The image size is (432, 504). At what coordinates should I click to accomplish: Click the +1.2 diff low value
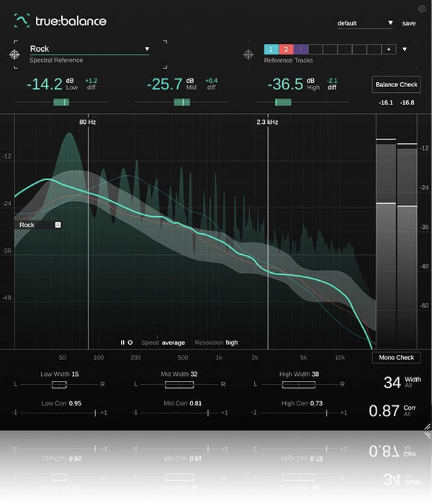pos(91,81)
